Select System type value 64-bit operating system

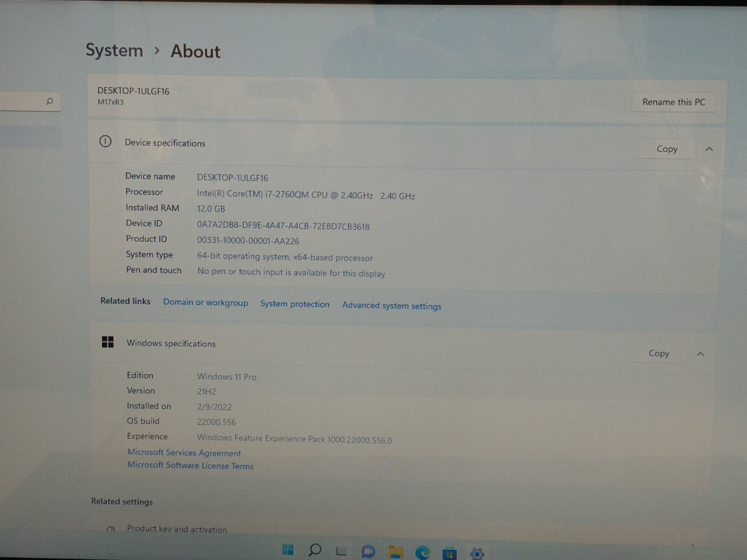click(285, 257)
